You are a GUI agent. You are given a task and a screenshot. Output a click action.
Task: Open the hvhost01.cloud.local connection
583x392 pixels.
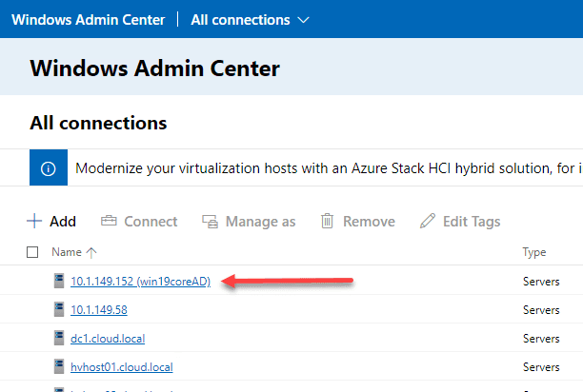[121, 366]
